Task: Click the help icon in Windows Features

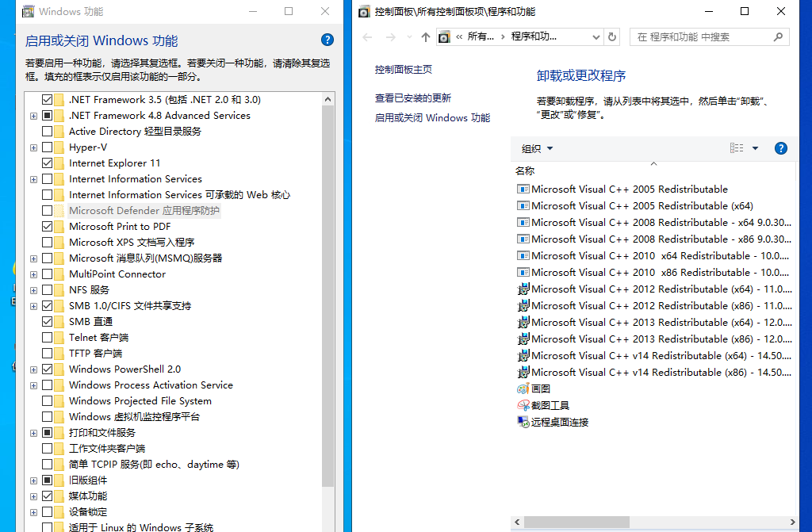Action: point(327,40)
